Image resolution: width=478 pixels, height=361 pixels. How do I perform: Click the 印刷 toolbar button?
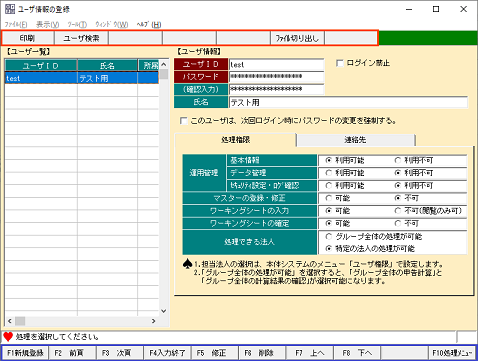[28, 38]
